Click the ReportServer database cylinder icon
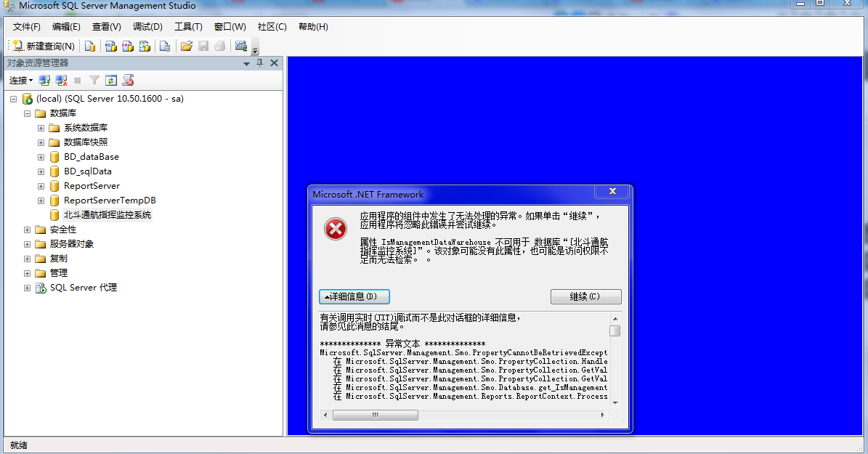Viewport: 868px width, 454px height. (54, 186)
